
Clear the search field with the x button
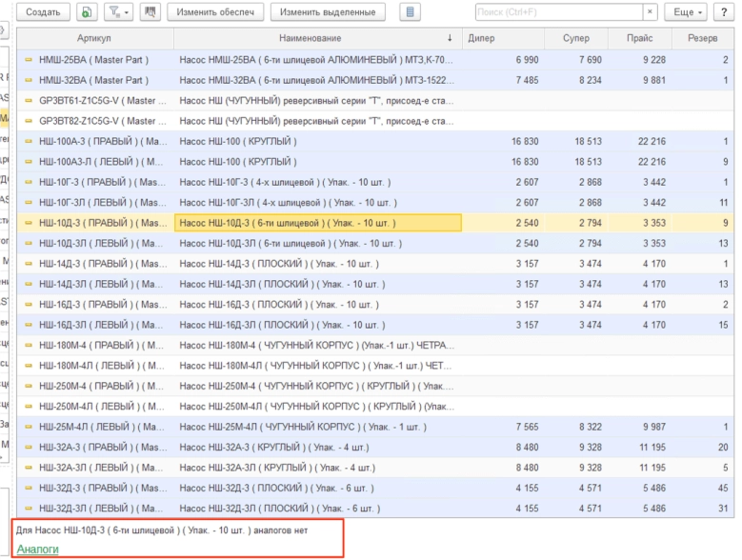pos(650,12)
